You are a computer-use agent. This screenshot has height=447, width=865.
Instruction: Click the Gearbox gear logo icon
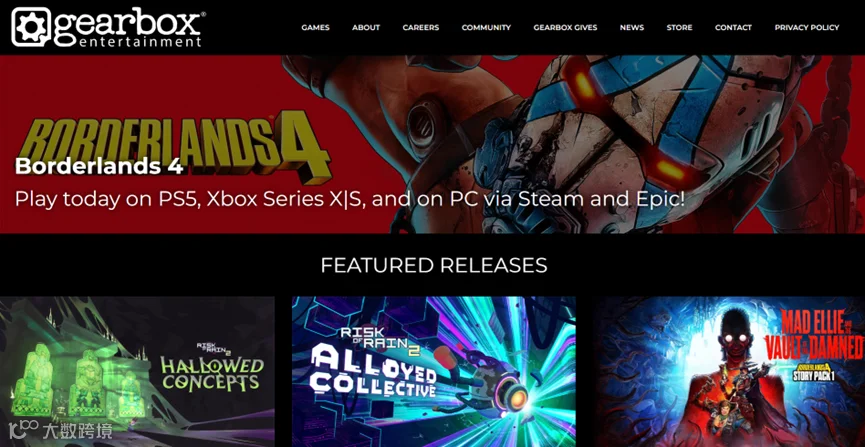tap(31, 27)
